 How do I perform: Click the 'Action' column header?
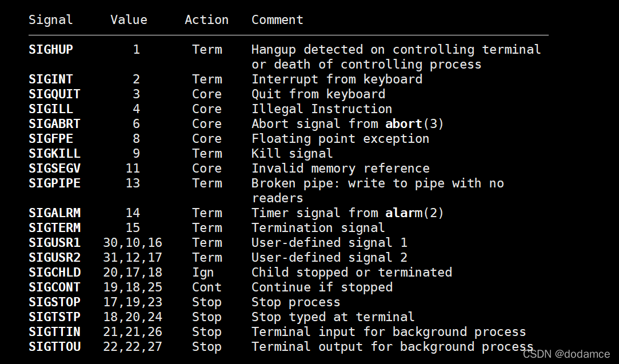tap(206, 20)
